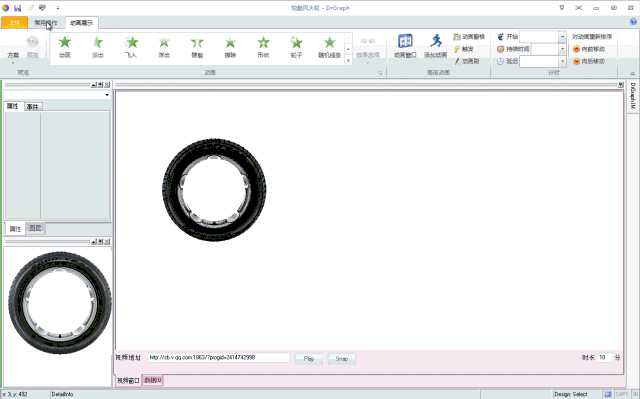Apply the 轮子 wheel animation star
This screenshot has height=399, width=640.
[296, 47]
